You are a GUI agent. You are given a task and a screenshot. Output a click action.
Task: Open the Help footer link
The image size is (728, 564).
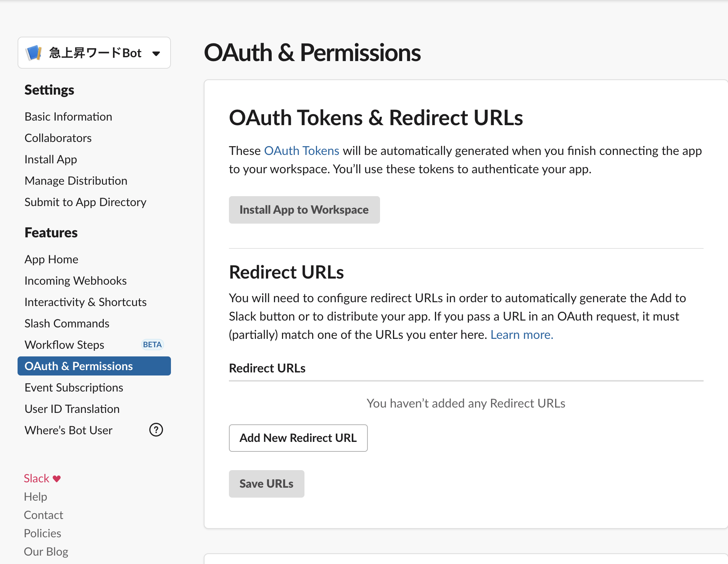coord(35,497)
